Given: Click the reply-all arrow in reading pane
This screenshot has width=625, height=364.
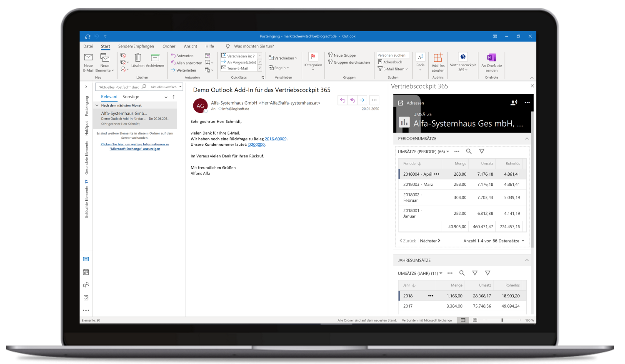Looking at the screenshot, I should pos(352,100).
